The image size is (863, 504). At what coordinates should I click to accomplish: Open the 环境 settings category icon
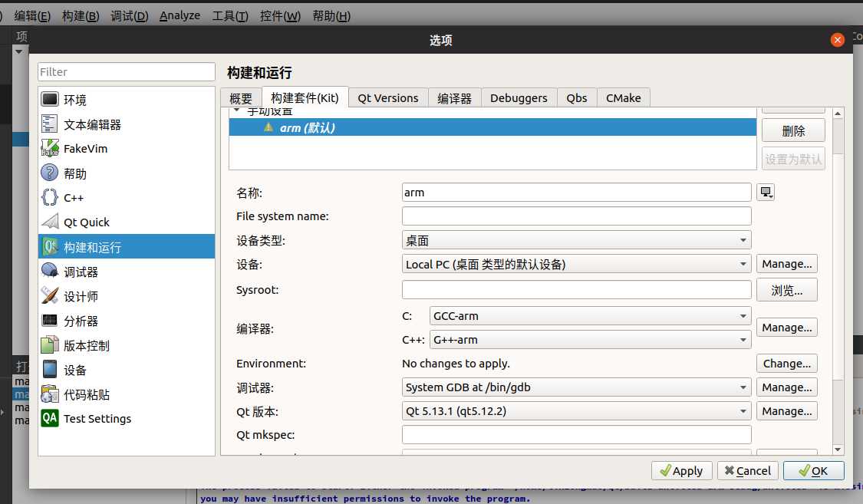50,99
